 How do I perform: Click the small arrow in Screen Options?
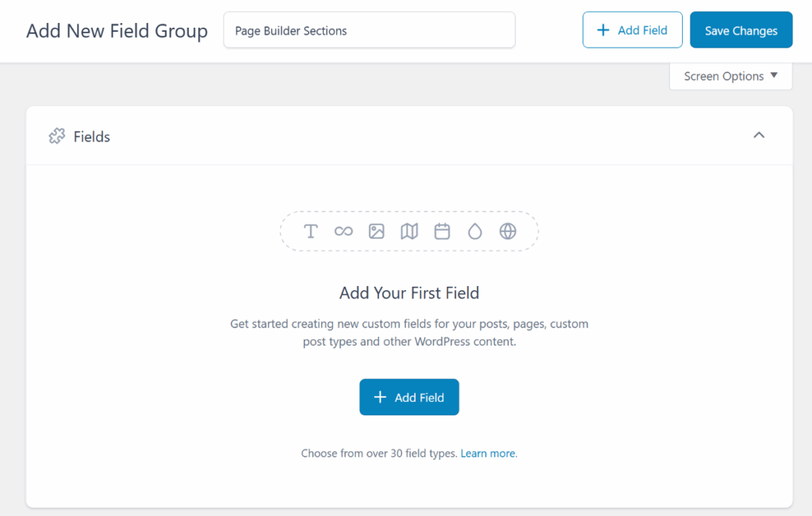coord(774,76)
